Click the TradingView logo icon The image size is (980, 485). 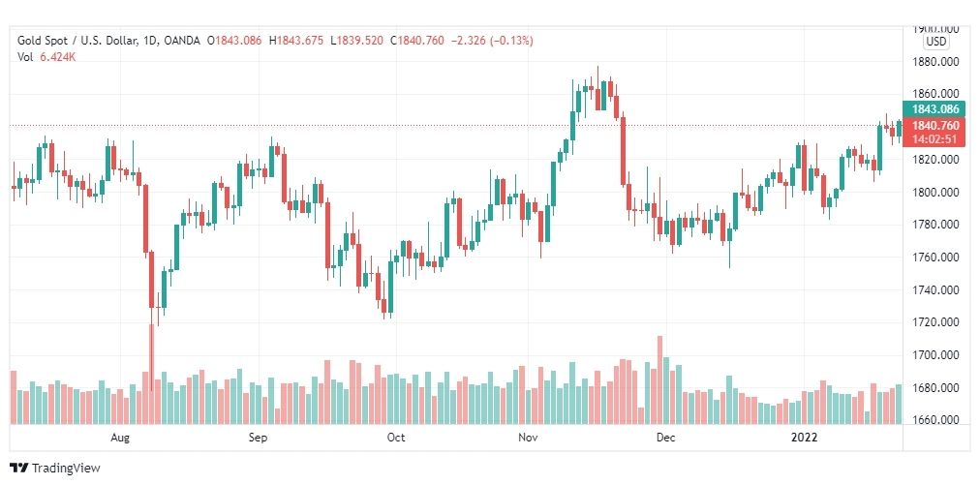pyautogui.click(x=19, y=468)
